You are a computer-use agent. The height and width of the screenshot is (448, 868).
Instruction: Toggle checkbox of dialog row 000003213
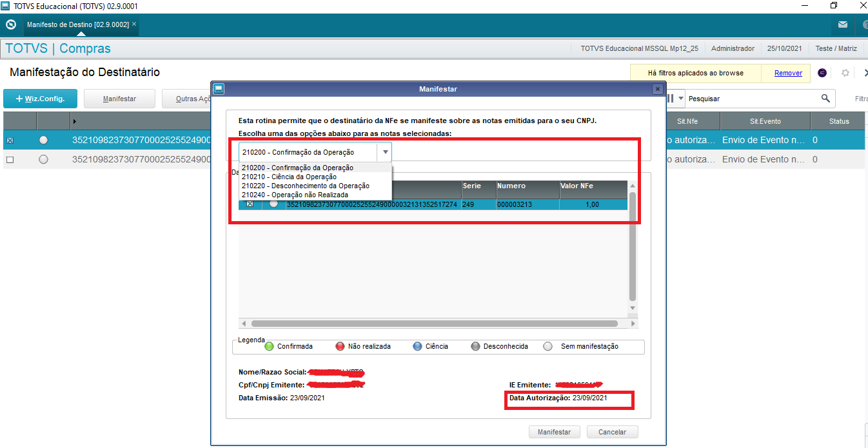(250, 204)
